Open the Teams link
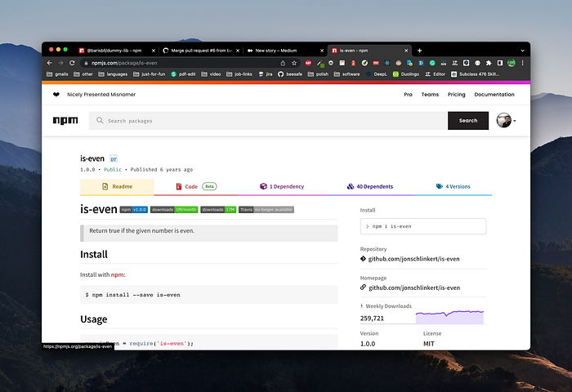The width and height of the screenshot is (572, 392). (430, 95)
